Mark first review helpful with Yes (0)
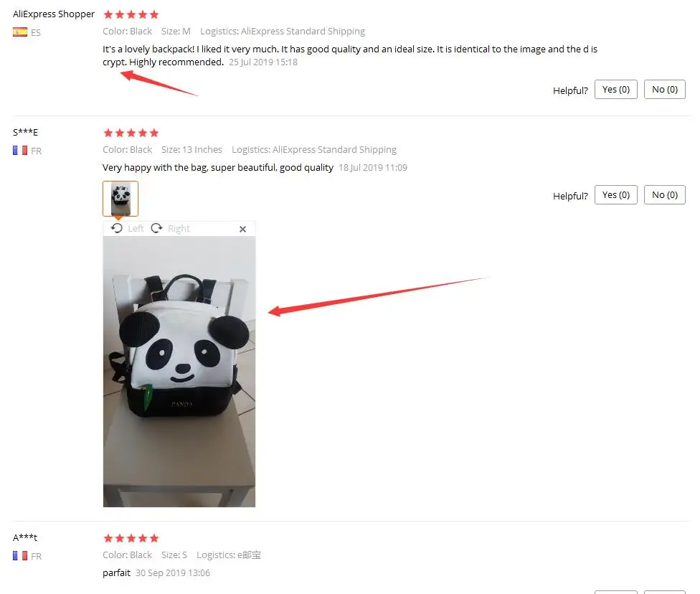 (x=615, y=90)
